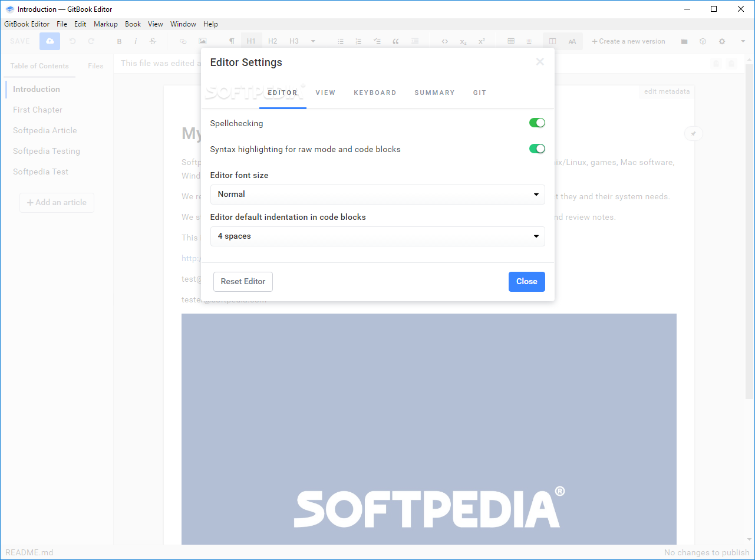Image resolution: width=755 pixels, height=560 pixels.
Task: Switch to the VIEW settings tab
Action: 325,93
